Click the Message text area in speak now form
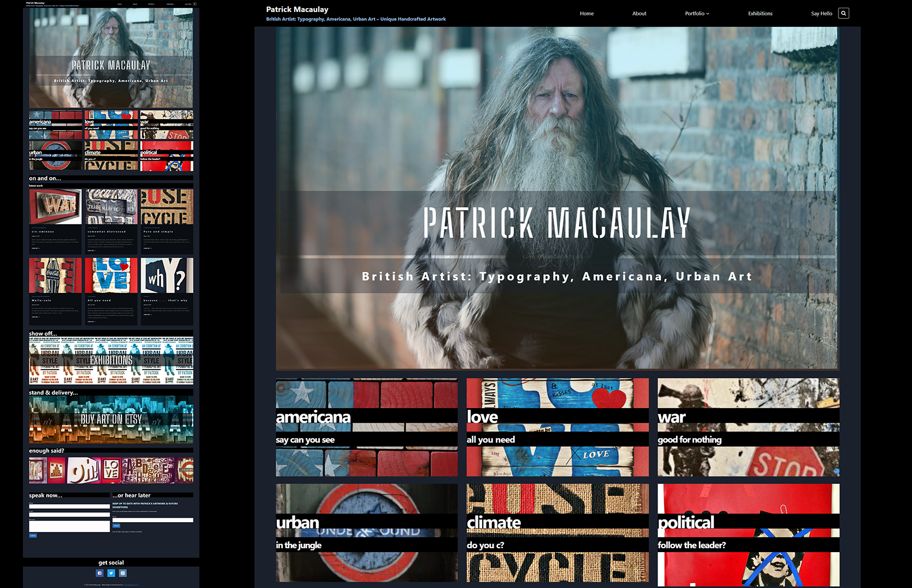912x588 pixels. pos(69,526)
